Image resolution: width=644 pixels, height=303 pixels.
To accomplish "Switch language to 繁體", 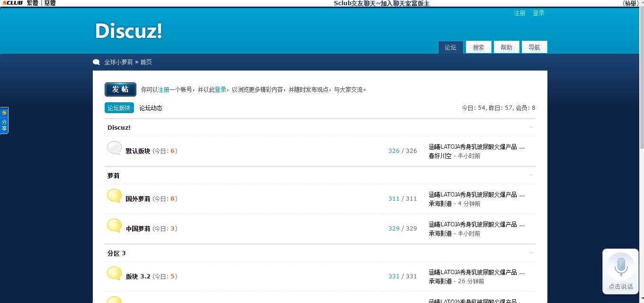I will click(x=32, y=3).
